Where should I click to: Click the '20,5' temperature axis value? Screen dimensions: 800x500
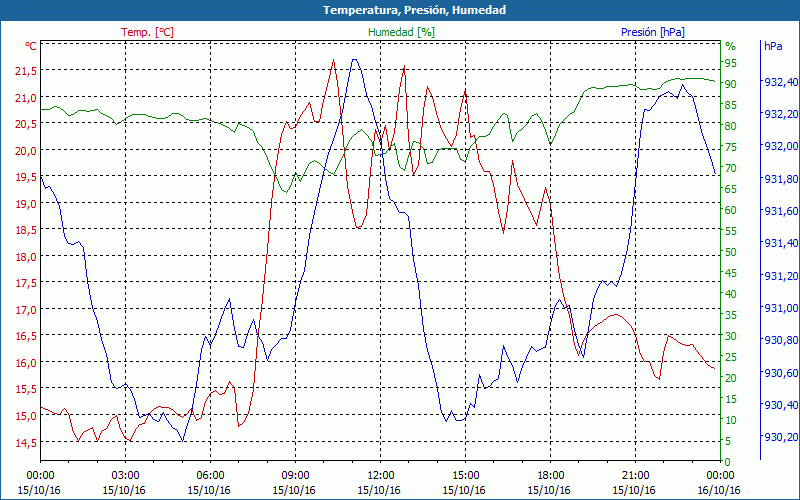pos(26,124)
